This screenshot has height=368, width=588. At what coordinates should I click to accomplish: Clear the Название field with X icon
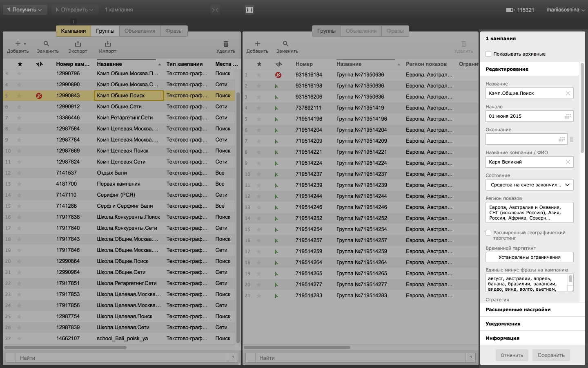[x=568, y=93]
